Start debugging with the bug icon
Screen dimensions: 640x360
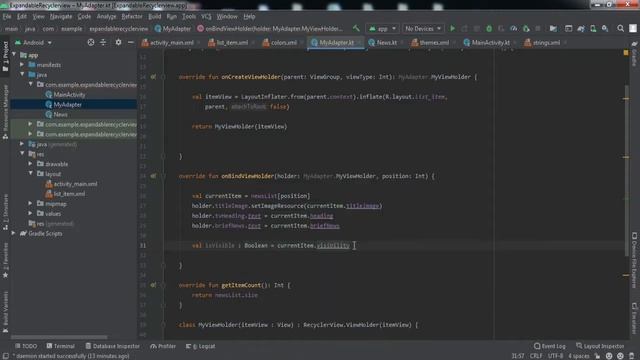(489, 29)
